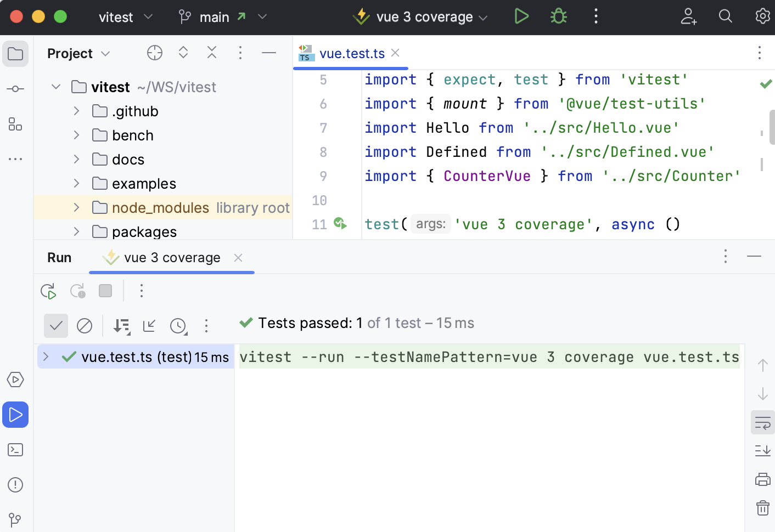Expand the .github folder
775x532 pixels.
click(77, 111)
